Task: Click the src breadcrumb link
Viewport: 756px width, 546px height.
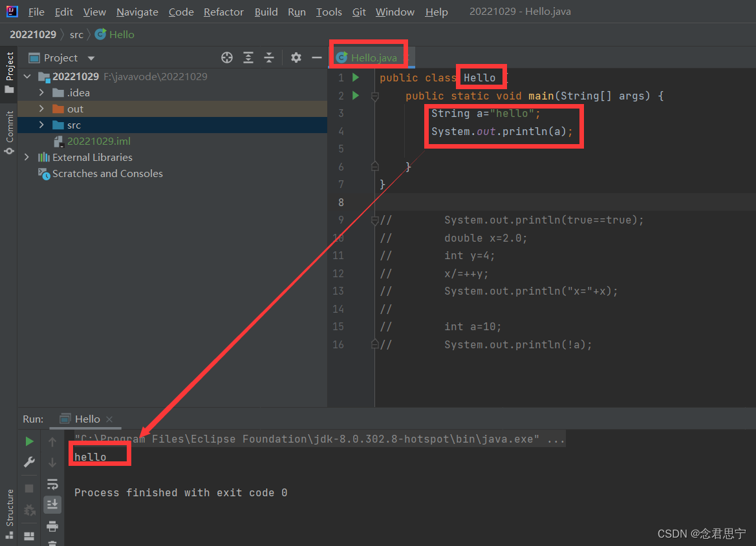Action: [76, 34]
